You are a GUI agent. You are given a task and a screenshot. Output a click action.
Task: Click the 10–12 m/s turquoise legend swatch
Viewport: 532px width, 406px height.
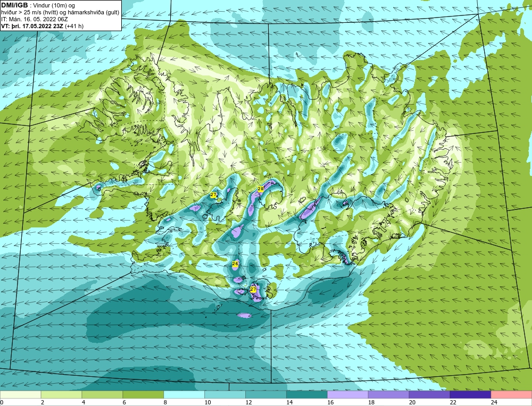tap(225, 394)
